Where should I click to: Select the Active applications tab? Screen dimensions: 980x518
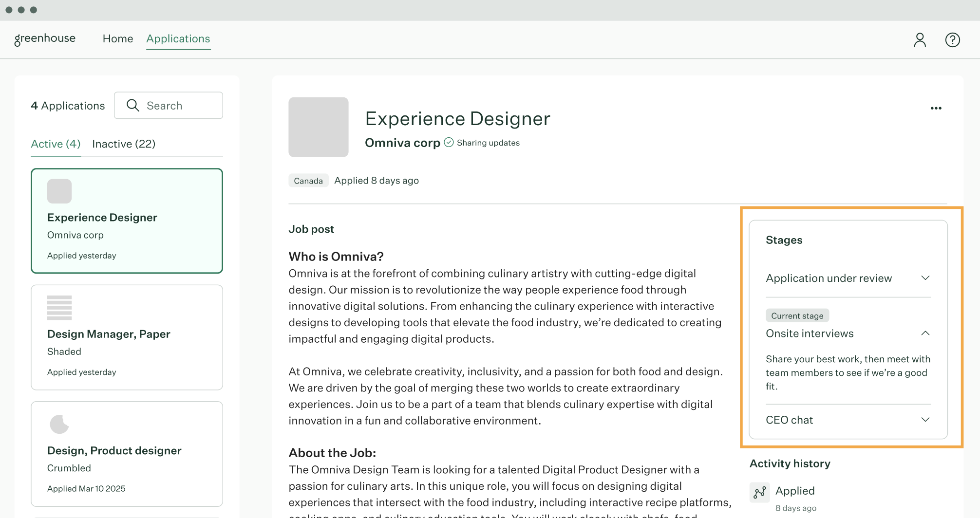(55, 144)
